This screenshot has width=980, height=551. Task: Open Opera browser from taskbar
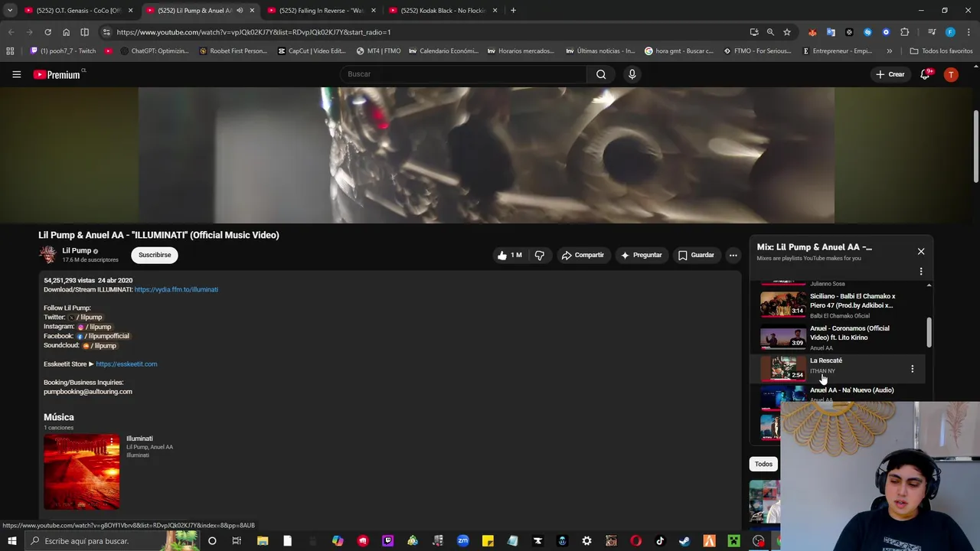[635, 541]
